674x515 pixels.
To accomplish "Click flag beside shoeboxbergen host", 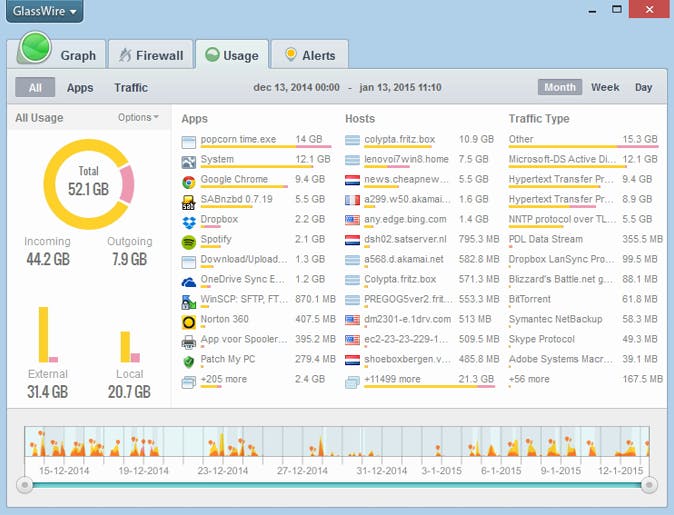I will (x=352, y=360).
